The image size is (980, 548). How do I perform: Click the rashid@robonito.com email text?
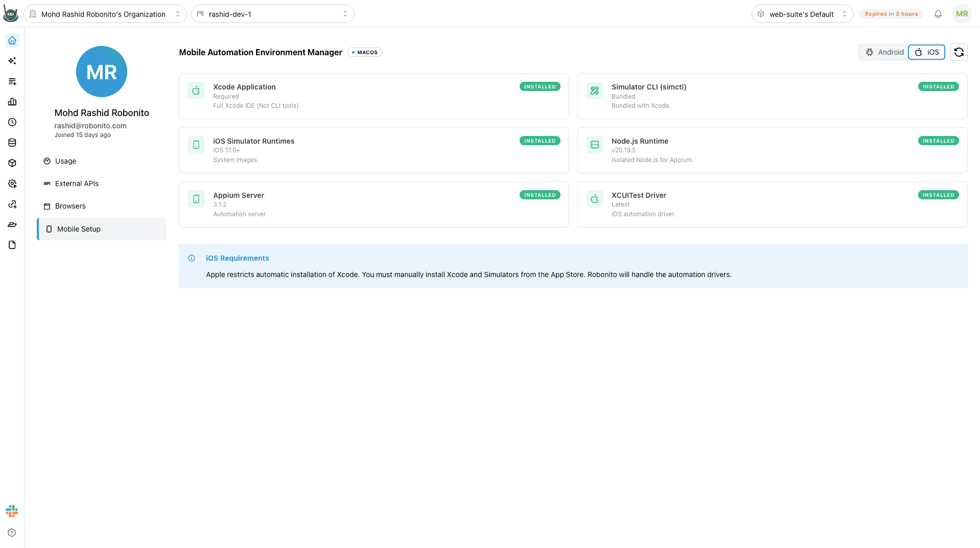click(90, 126)
